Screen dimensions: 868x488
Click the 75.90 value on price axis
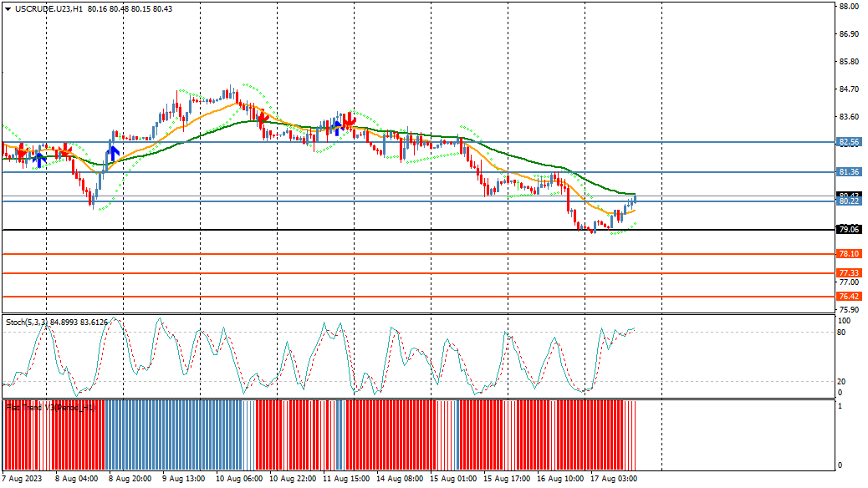849,310
